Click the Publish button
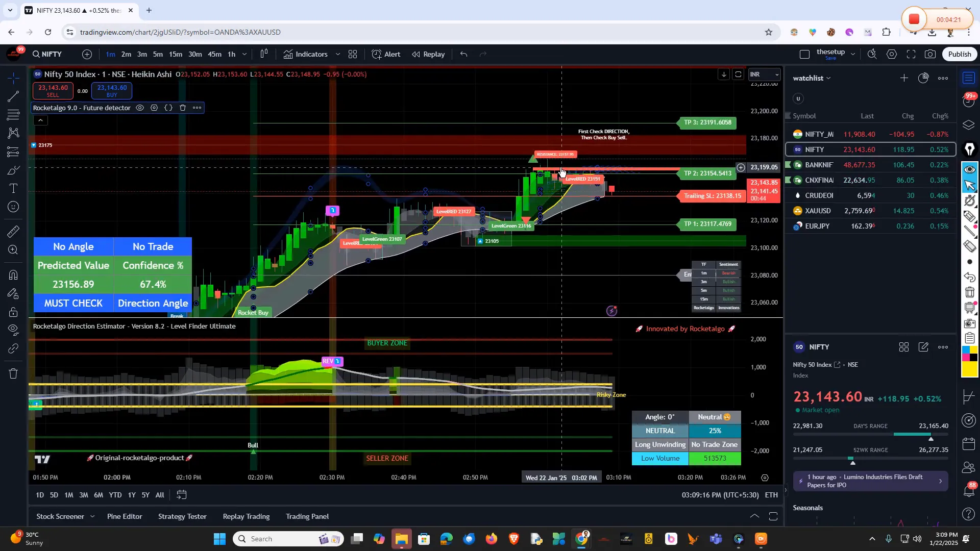 [960, 54]
